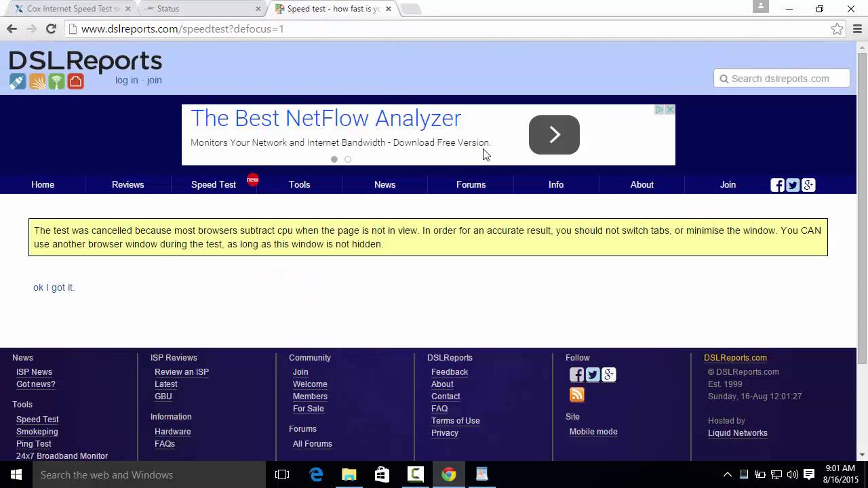Open the All Forums footer link
The width and height of the screenshot is (868, 488).
[313, 444]
